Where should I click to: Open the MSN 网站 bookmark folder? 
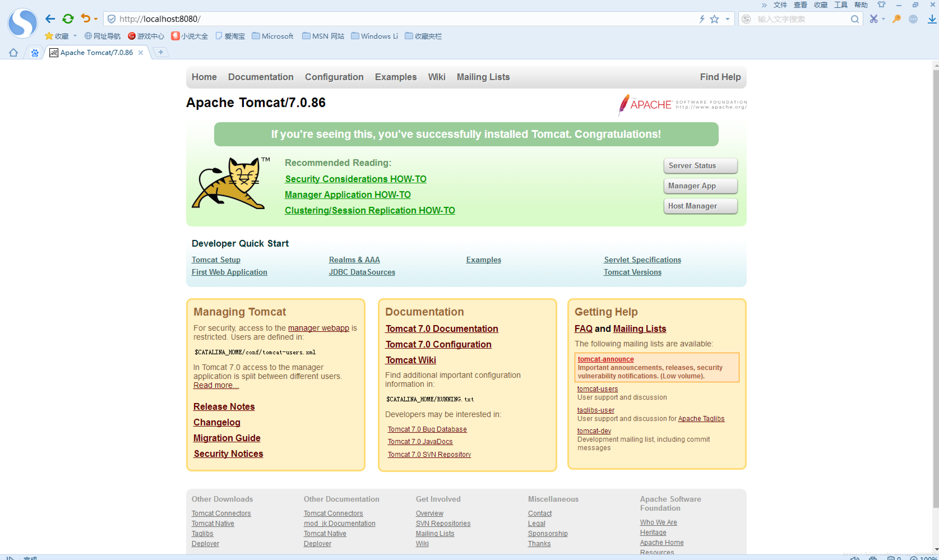(x=323, y=36)
